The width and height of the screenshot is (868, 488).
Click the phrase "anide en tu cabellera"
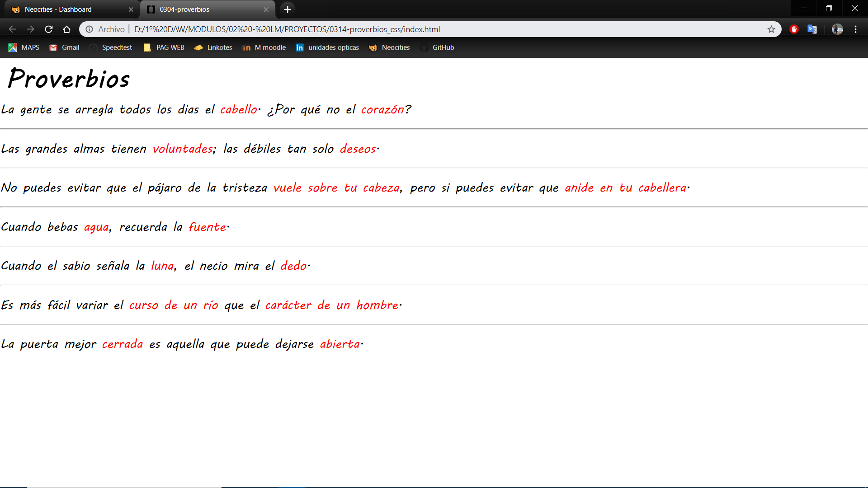click(x=626, y=188)
